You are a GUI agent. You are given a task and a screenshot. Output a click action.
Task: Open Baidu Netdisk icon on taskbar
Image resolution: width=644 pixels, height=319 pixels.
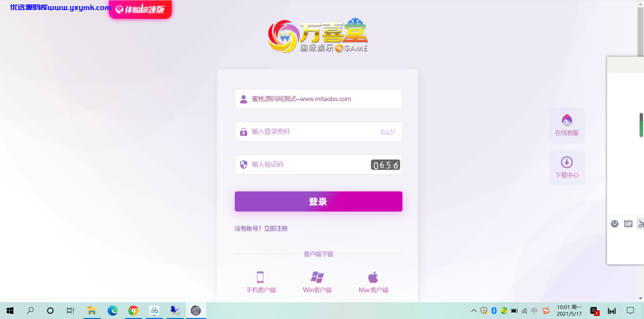(x=154, y=311)
